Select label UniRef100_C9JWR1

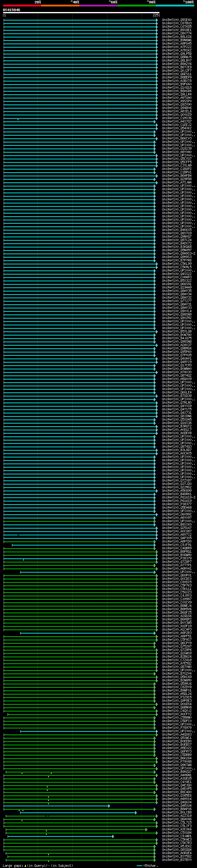coord(177,836)
